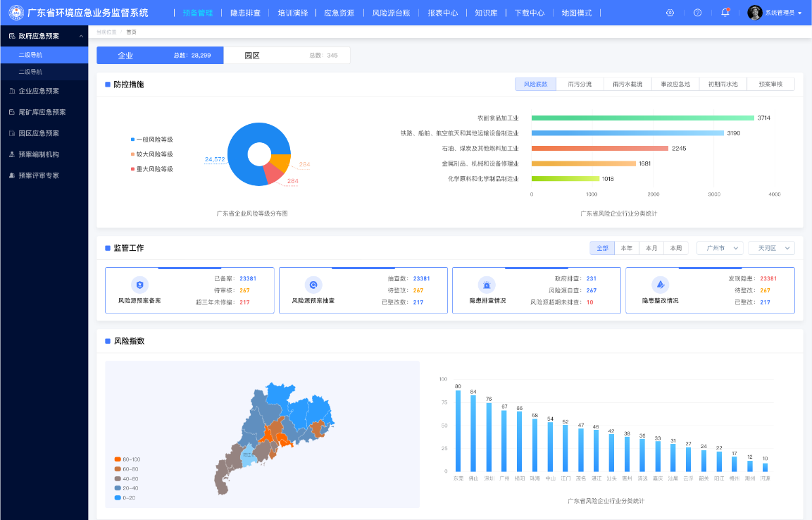This screenshot has width=812, height=520.
Task: Open notifications bell icon
Action: [725, 13]
